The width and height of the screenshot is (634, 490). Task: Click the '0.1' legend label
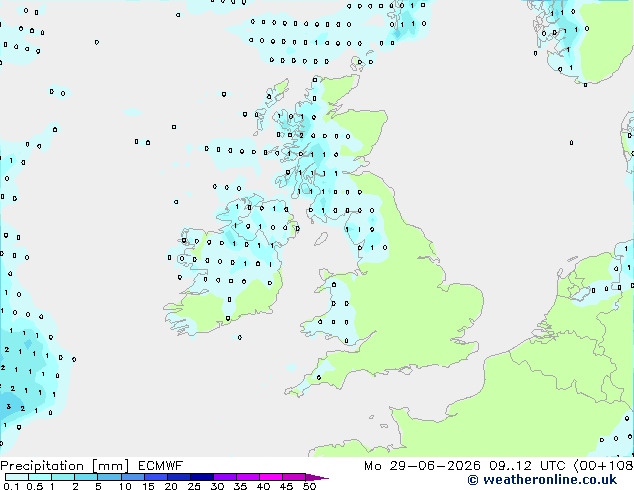(x=11, y=486)
